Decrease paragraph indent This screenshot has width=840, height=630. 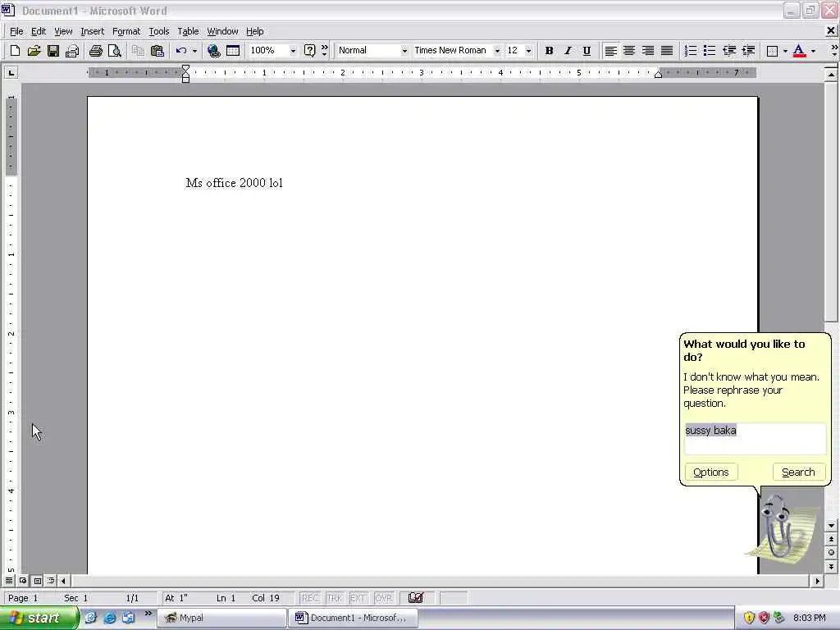(x=729, y=51)
